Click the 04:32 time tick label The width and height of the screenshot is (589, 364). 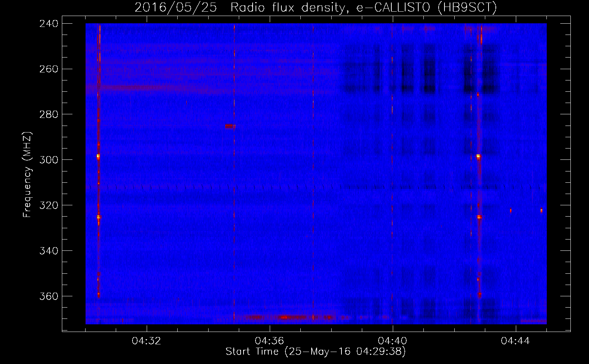click(147, 341)
